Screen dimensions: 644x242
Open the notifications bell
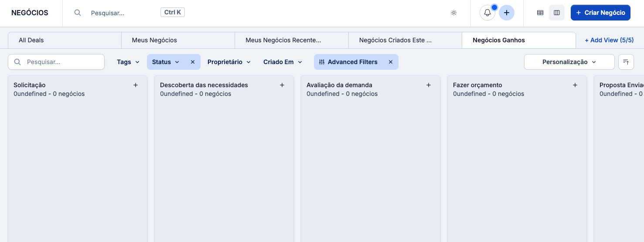pos(487,13)
